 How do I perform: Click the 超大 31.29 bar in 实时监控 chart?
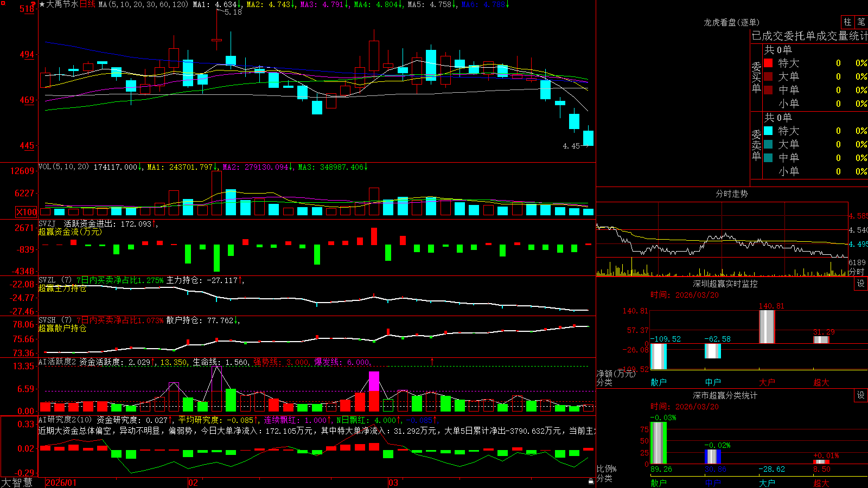(x=821, y=339)
